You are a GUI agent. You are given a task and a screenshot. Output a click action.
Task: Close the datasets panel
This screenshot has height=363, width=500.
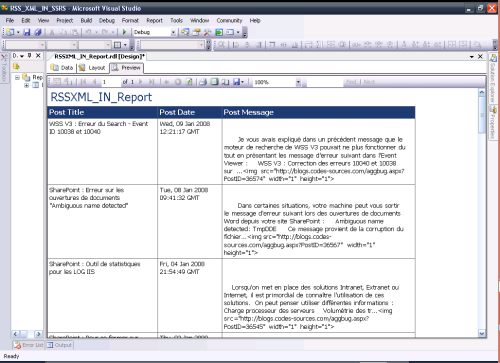(x=38, y=56)
